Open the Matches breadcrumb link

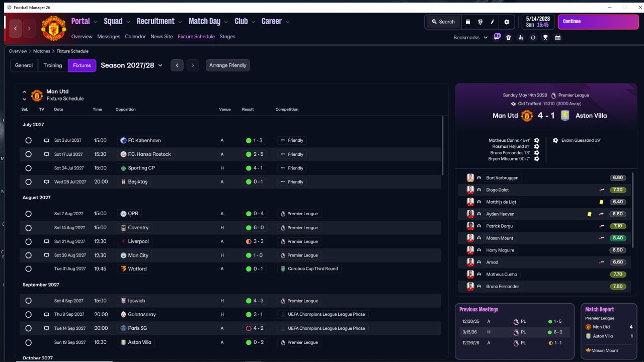click(42, 51)
